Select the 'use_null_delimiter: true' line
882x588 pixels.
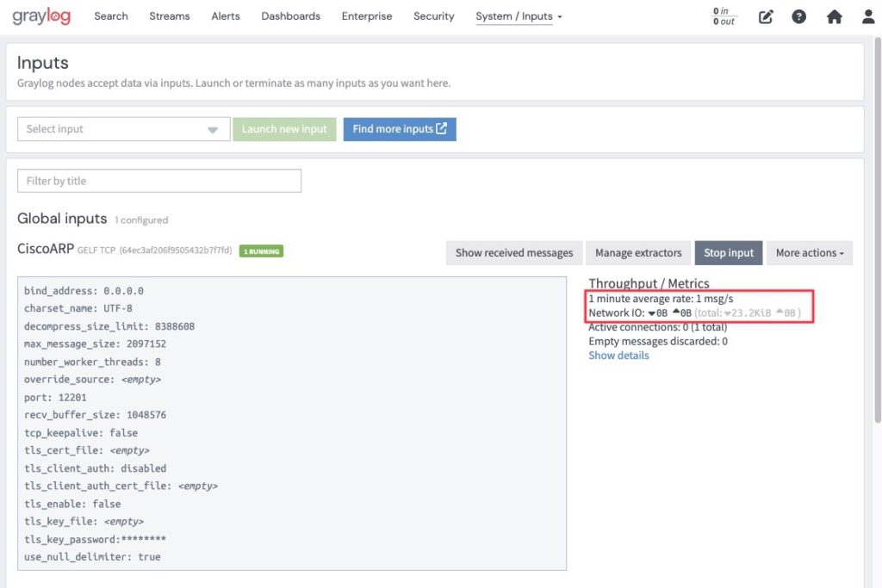click(x=92, y=557)
